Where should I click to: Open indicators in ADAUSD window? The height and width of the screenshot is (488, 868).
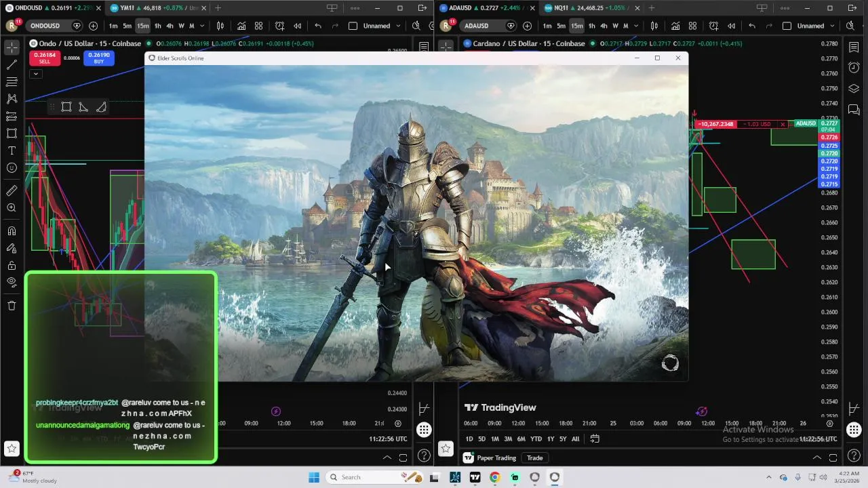[675, 26]
